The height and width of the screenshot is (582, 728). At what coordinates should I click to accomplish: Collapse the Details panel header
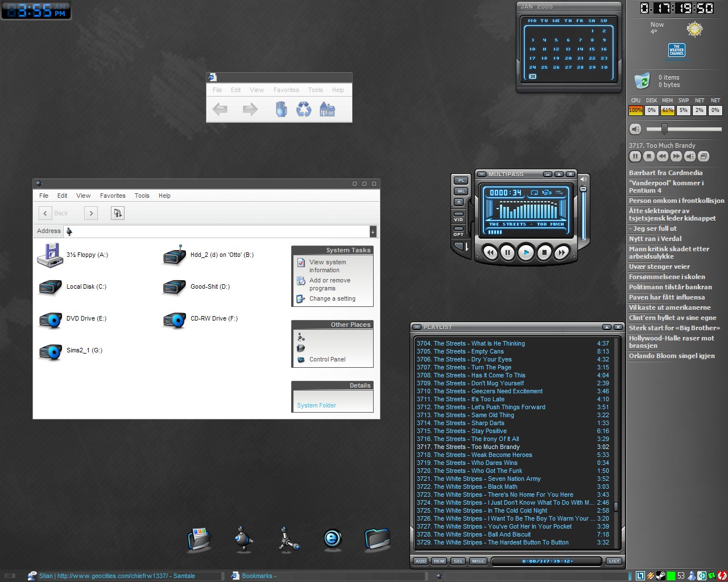point(332,385)
